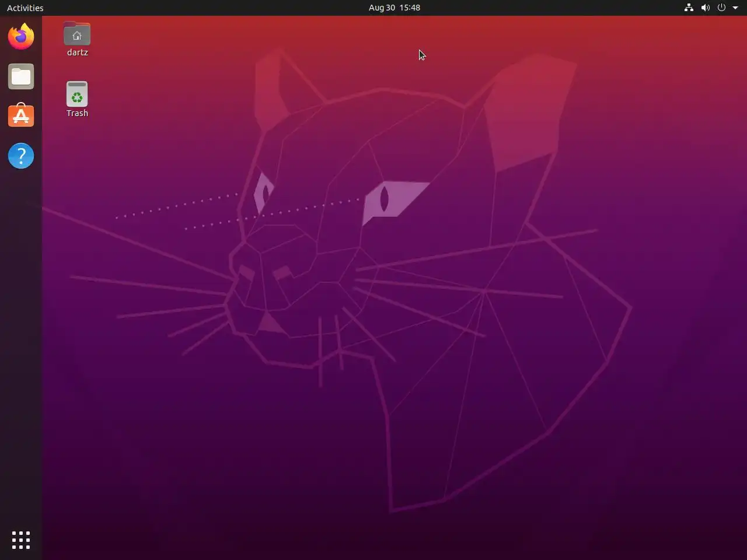Click the "Trash" desktop label
The height and width of the screenshot is (560, 747).
coord(77,113)
